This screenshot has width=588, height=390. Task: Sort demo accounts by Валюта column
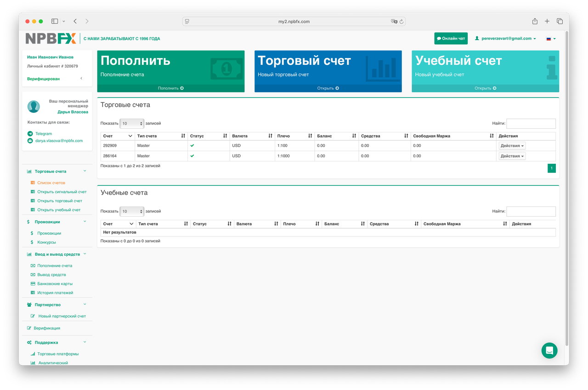pyautogui.click(x=257, y=224)
